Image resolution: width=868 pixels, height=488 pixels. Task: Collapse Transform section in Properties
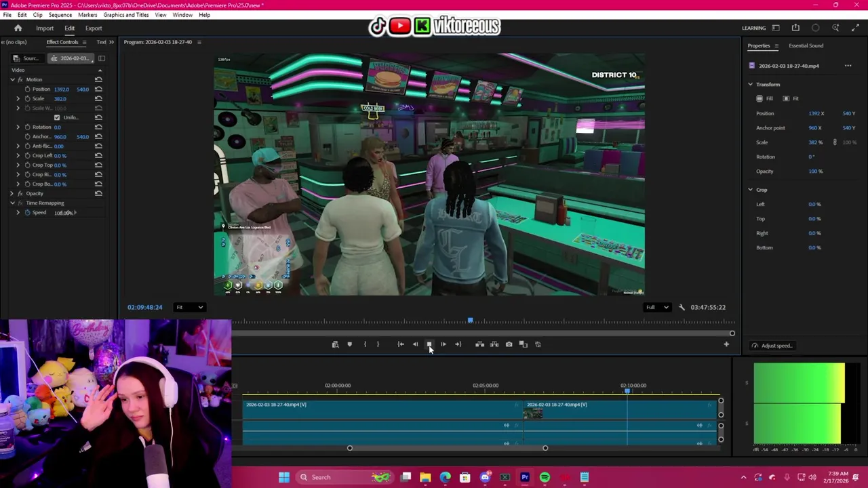click(x=751, y=84)
